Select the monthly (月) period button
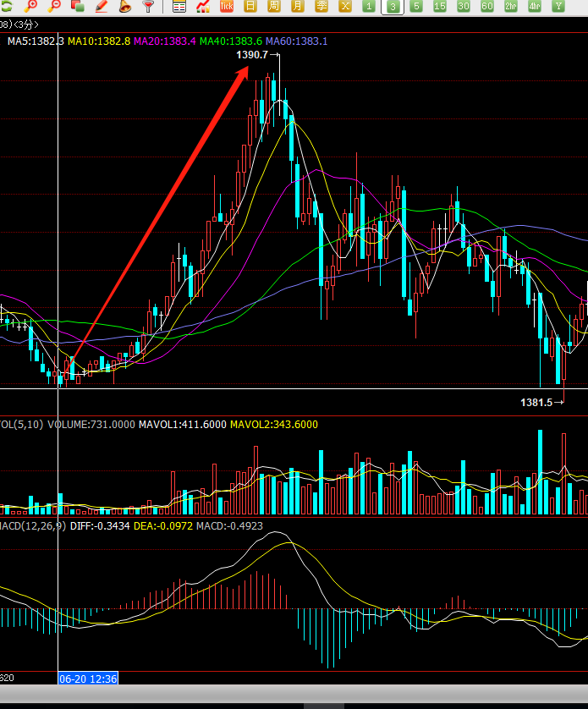This screenshot has height=709, width=588. [298, 7]
